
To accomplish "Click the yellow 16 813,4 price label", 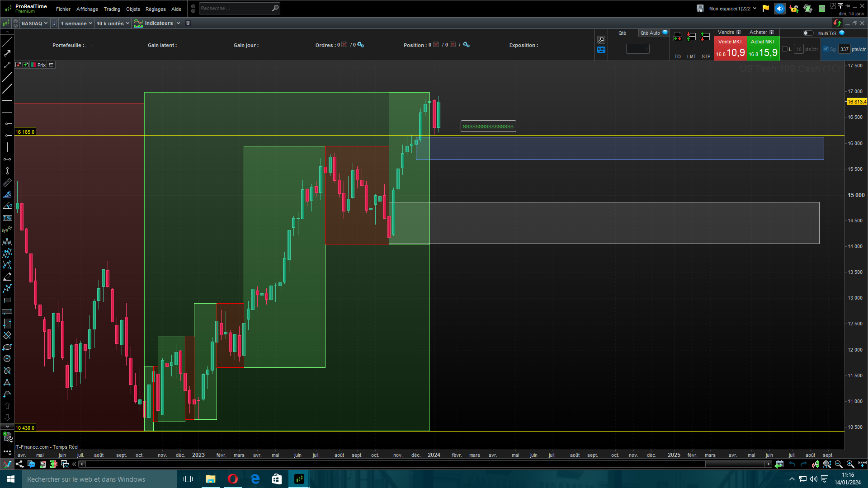I will coord(857,102).
